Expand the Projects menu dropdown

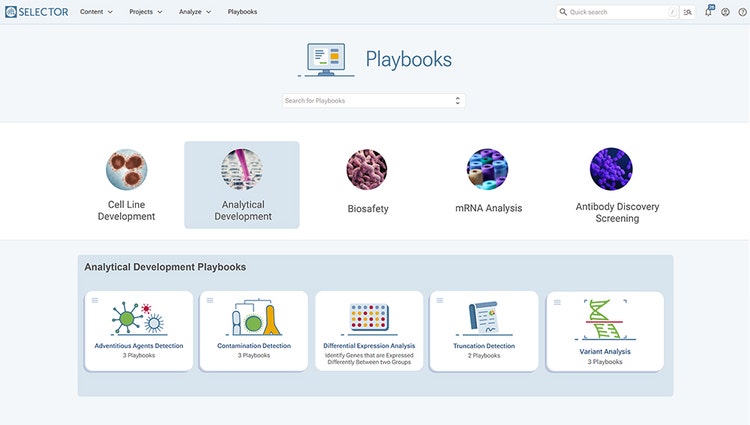point(146,12)
